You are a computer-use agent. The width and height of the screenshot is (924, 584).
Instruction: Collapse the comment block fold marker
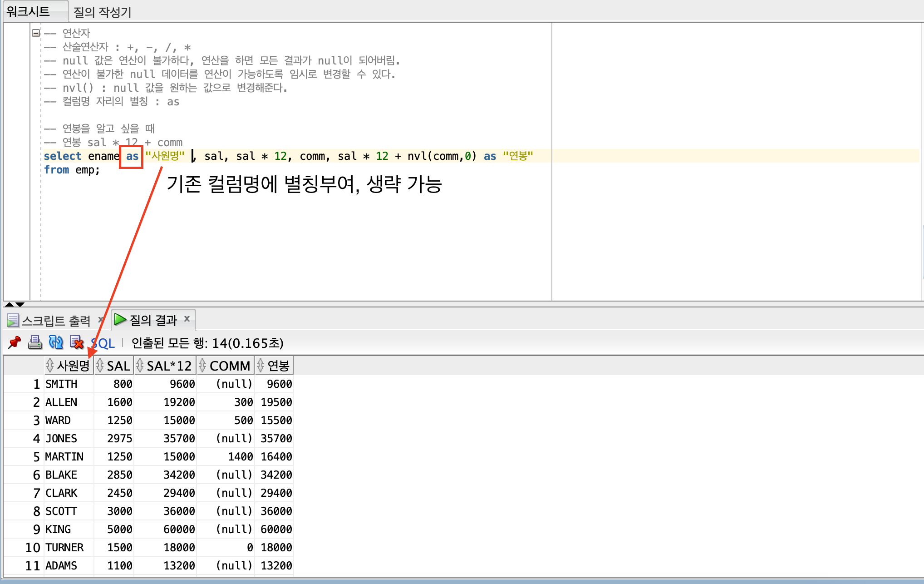coord(36,33)
